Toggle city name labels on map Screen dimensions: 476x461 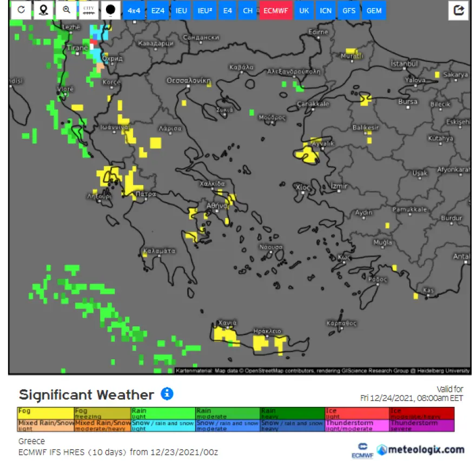(x=89, y=10)
